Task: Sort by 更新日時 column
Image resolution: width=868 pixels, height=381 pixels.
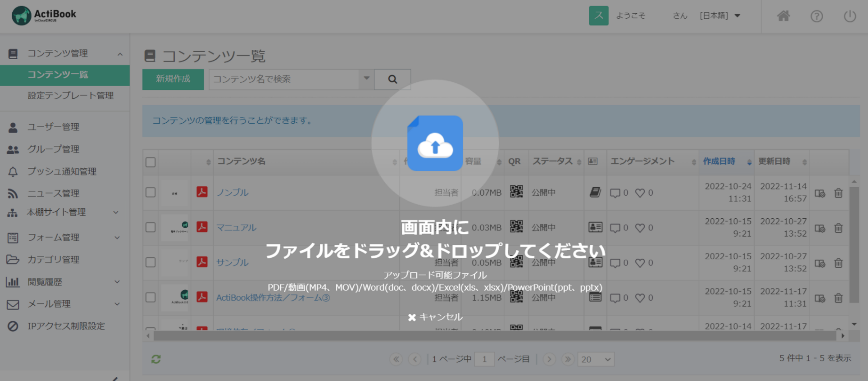Action: click(782, 161)
